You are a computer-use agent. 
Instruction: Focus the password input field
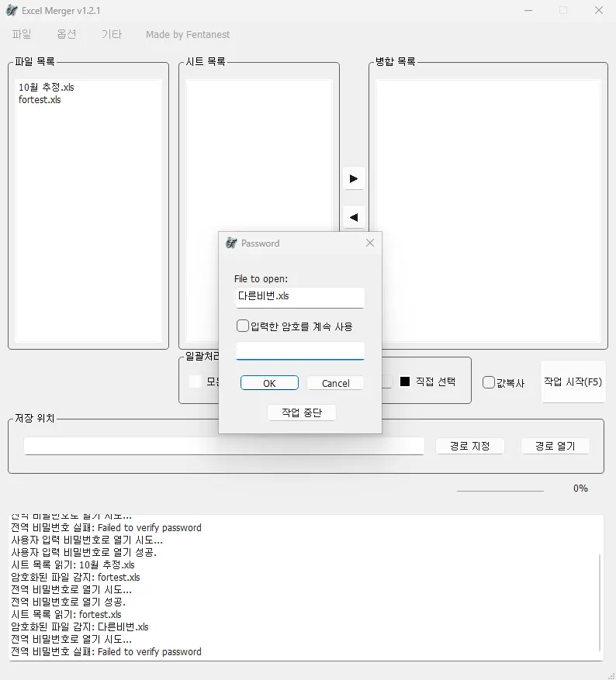(300, 350)
